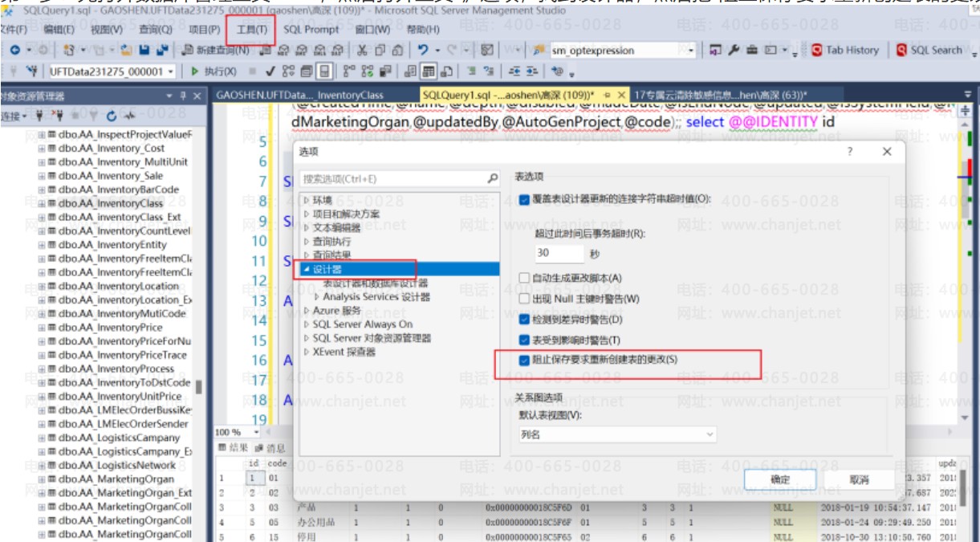The image size is (980, 542).
Task: Click the parse checkmark icon next to Execute
Action: point(270,71)
